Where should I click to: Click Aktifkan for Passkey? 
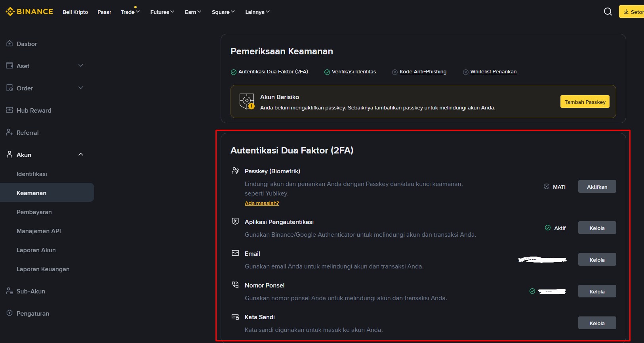(x=597, y=186)
